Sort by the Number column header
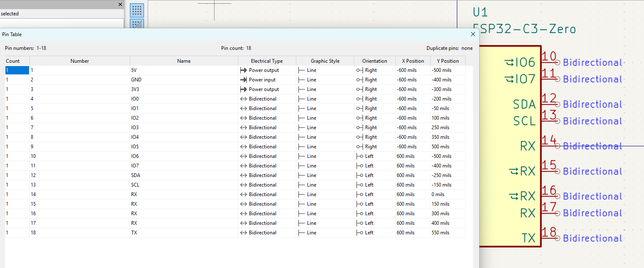This screenshot has width=644, height=268. pos(80,61)
